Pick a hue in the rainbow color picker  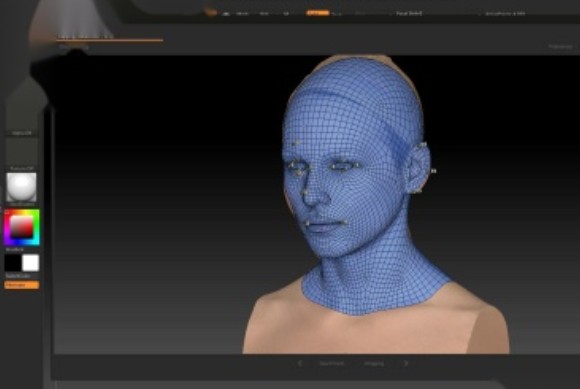[21, 227]
